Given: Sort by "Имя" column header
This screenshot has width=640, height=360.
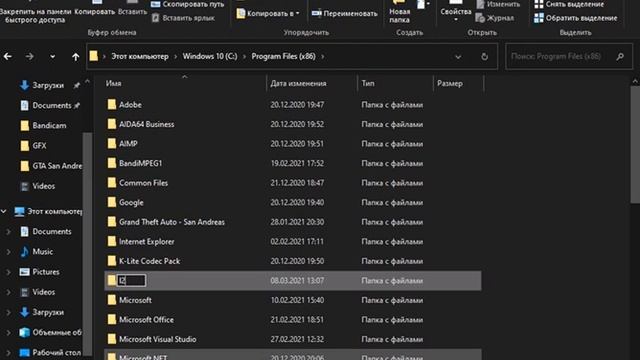Looking at the screenshot, I should click(x=113, y=83).
